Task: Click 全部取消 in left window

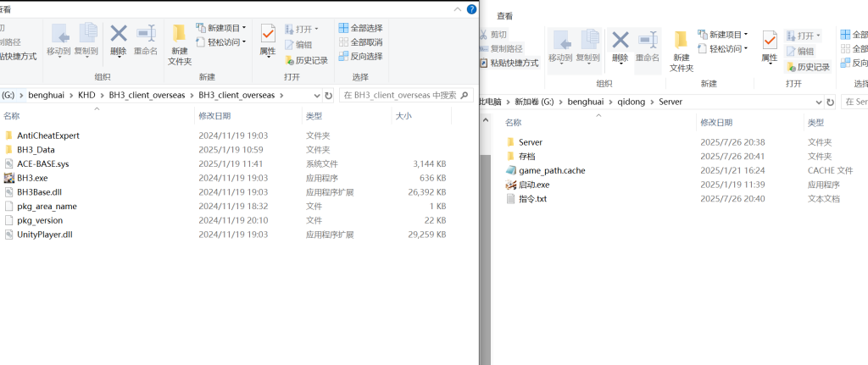Action: (360, 42)
